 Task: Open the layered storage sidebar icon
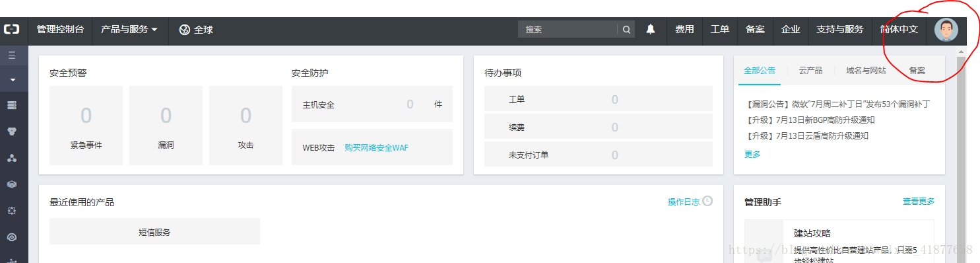[12, 184]
